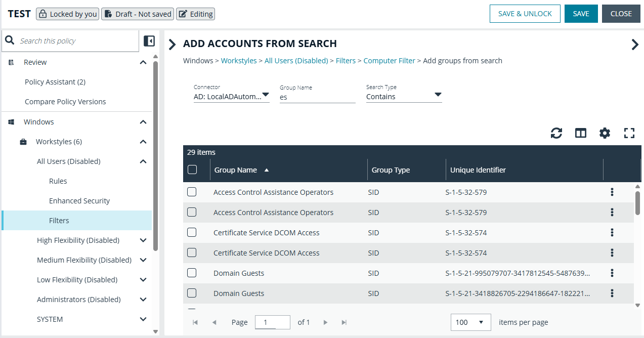Screen dimensions: 644x338
Task: Select the Filters tree item
Action: (x=77, y=221)
